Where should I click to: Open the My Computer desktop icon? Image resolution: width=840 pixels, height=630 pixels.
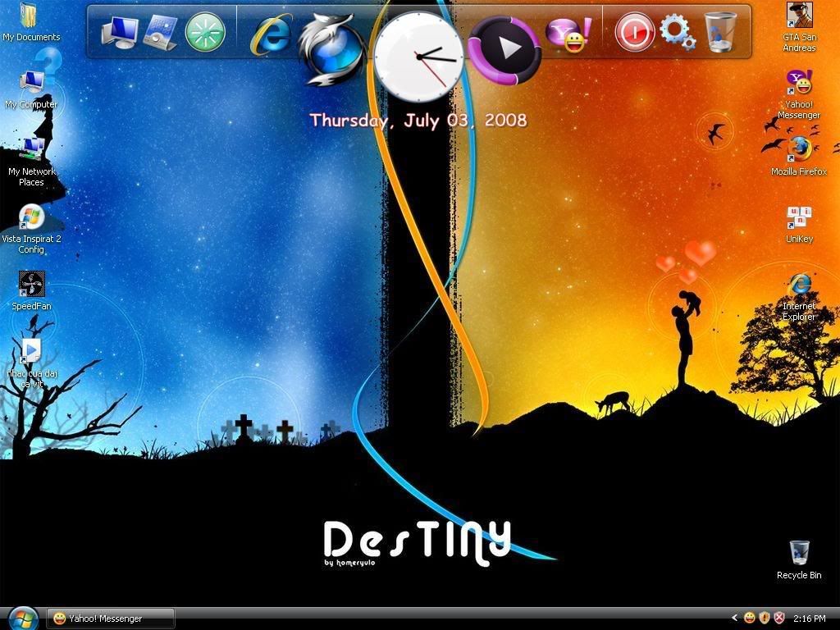[31, 89]
